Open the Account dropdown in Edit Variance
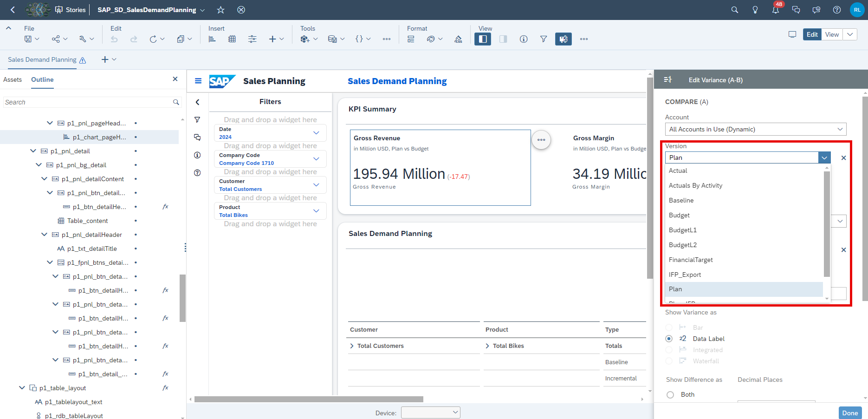The height and width of the screenshot is (419, 868). pos(756,129)
